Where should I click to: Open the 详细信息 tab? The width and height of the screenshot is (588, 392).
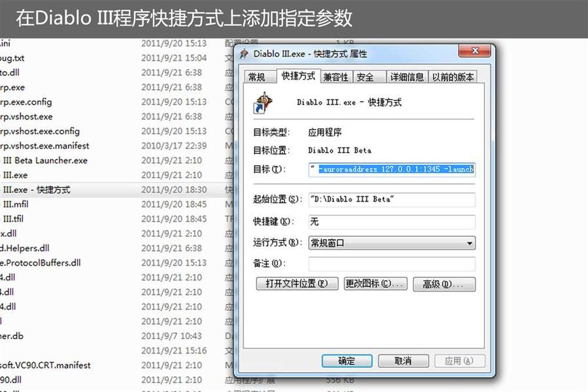coord(407,77)
